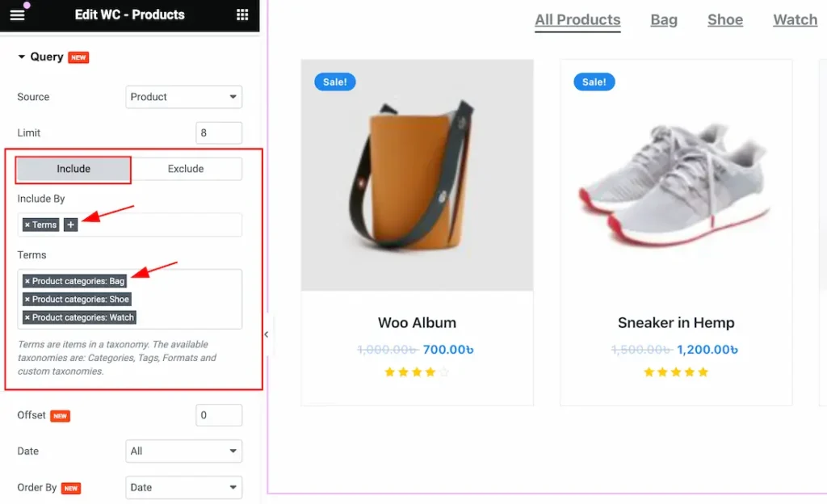
Task: Switch to the Bag filter tab
Action: 664,20
